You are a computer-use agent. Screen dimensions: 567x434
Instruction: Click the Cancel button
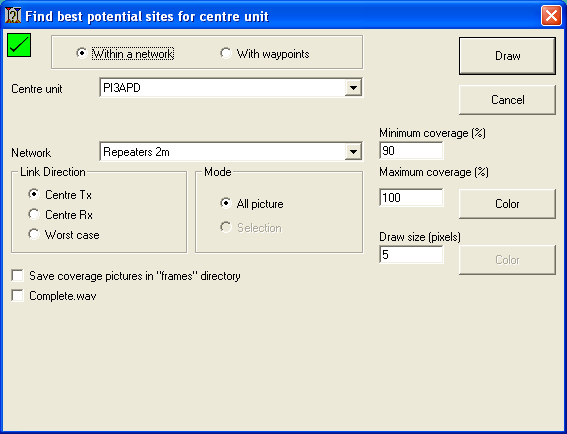coord(507,100)
